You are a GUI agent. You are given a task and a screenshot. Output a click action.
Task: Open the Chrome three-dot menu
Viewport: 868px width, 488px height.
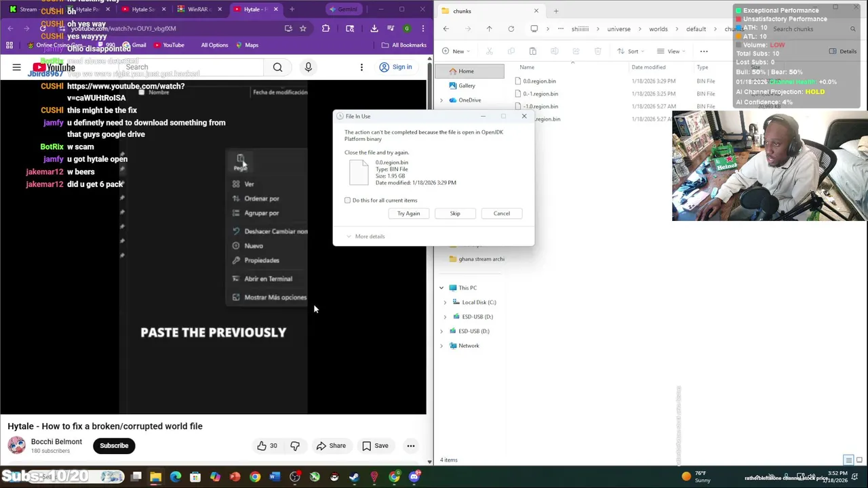[x=423, y=28]
